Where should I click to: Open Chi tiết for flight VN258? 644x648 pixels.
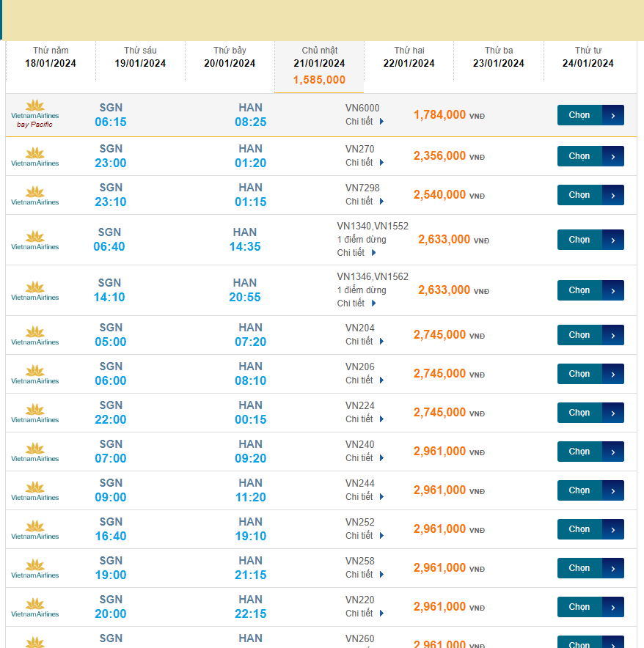(365, 575)
